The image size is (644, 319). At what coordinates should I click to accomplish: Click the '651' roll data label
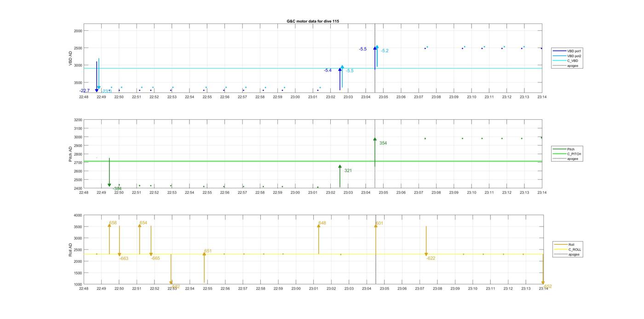(x=208, y=251)
